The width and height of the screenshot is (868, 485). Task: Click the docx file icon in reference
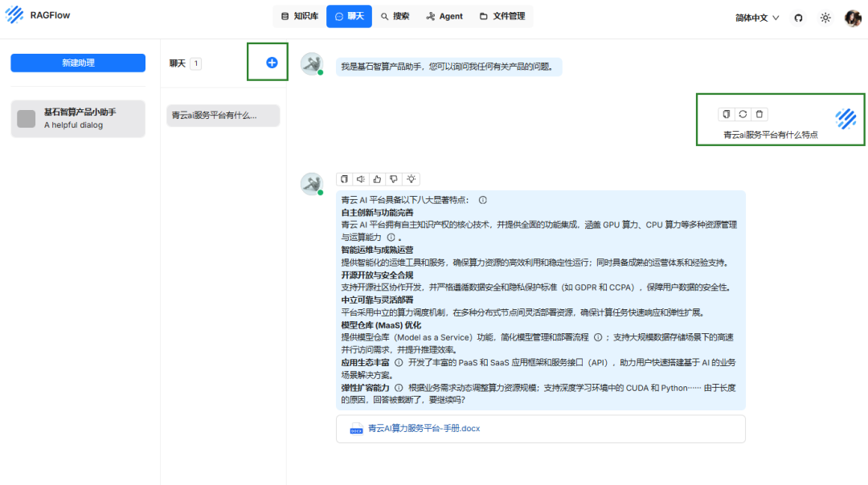point(356,429)
